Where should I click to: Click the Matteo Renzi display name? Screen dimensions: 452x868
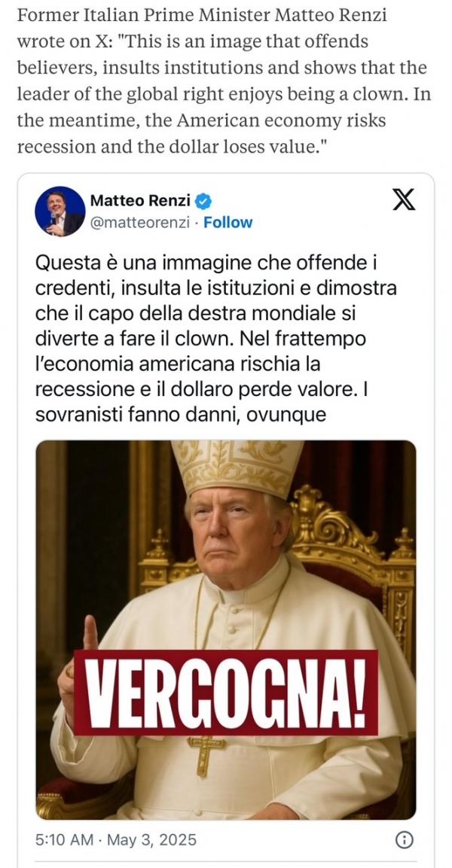point(141,202)
